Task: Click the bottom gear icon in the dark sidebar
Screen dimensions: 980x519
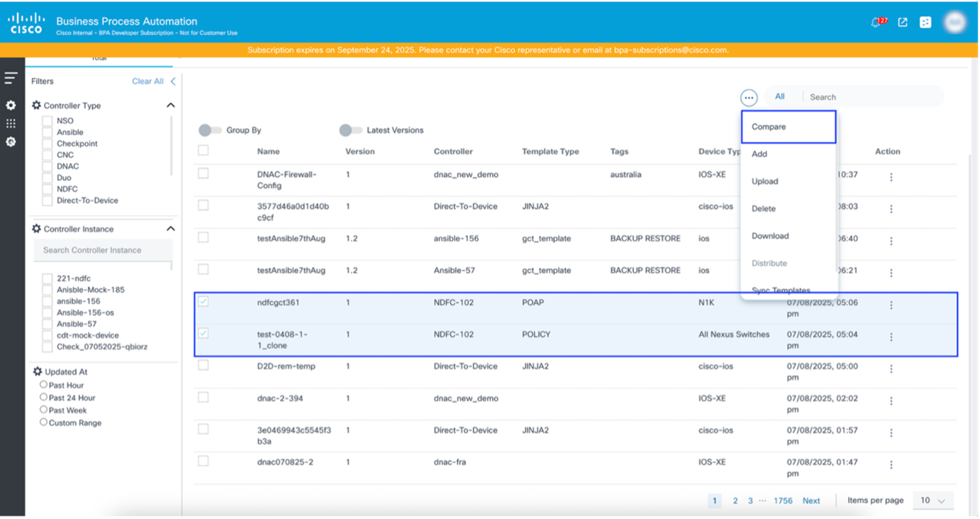Action: coord(11,142)
